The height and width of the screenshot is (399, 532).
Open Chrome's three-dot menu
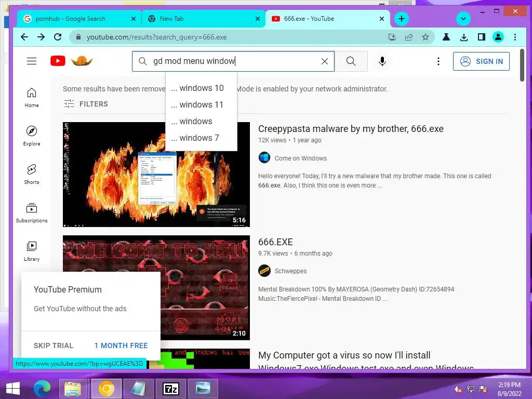[515, 37]
